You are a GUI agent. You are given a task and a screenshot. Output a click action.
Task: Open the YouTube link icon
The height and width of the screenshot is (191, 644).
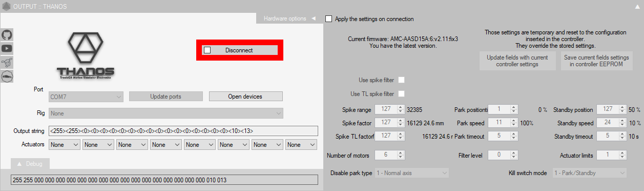point(7,48)
